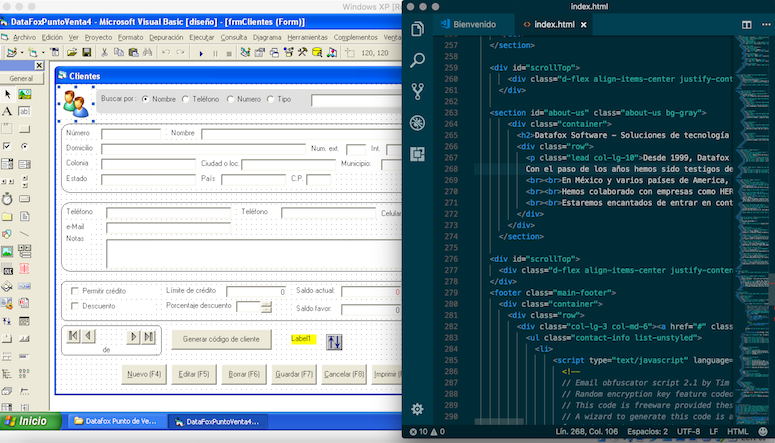Select the Tipo radio button
775x443 pixels.
[x=270, y=99]
